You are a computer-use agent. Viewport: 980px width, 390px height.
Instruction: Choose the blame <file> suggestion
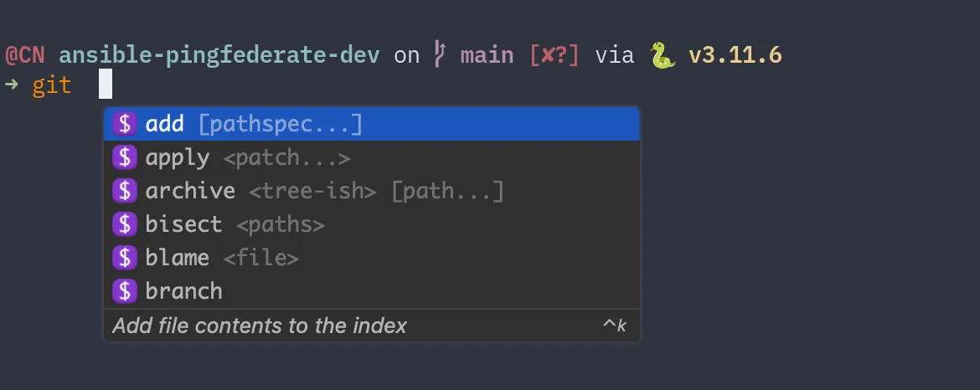(x=222, y=258)
